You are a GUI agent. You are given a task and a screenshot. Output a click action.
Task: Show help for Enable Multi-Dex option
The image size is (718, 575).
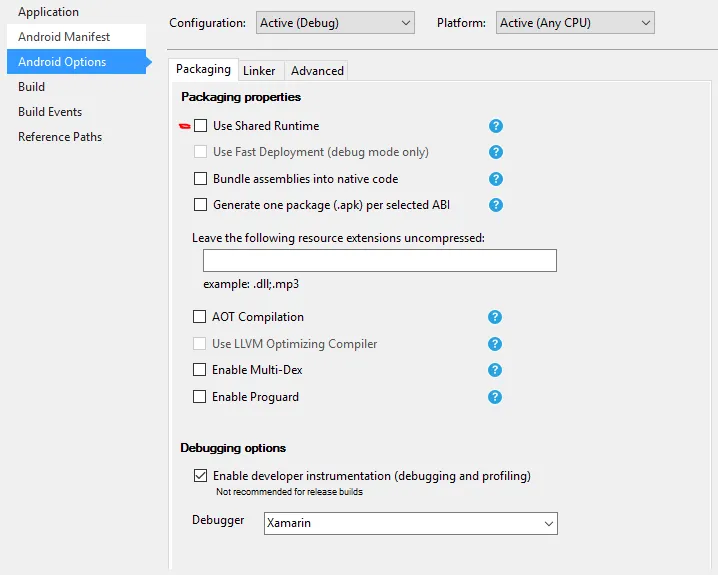pyautogui.click(x=494, y=370)
